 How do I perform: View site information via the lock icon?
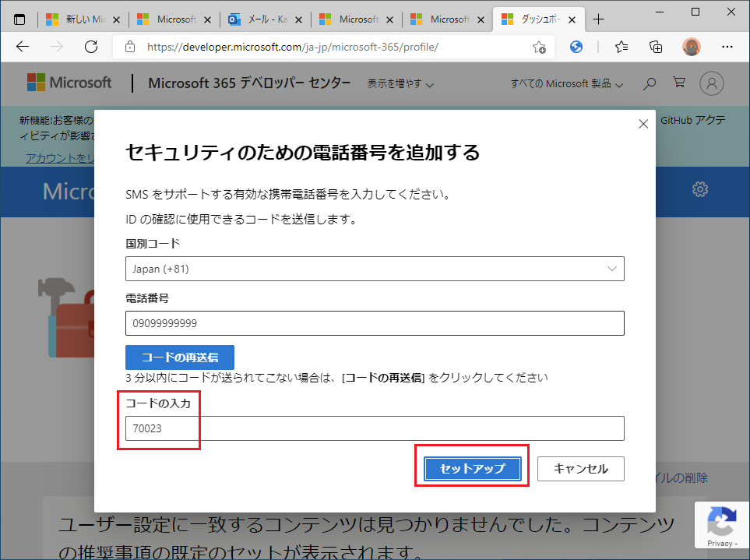(129, 47)
